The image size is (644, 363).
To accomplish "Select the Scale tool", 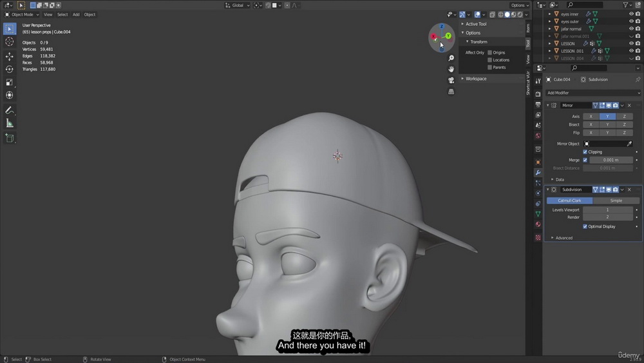I will (x=10, y=83).
